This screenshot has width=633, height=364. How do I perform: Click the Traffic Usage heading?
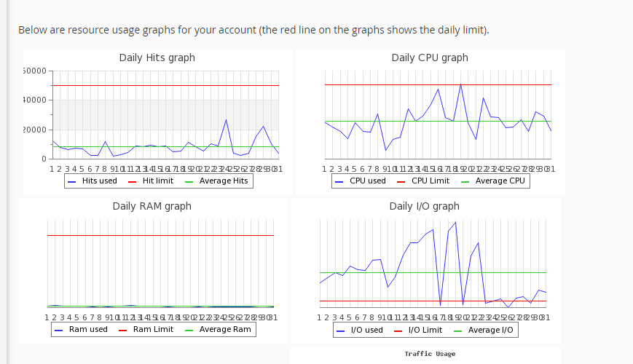pyautogui.click(x=430, y=354)
